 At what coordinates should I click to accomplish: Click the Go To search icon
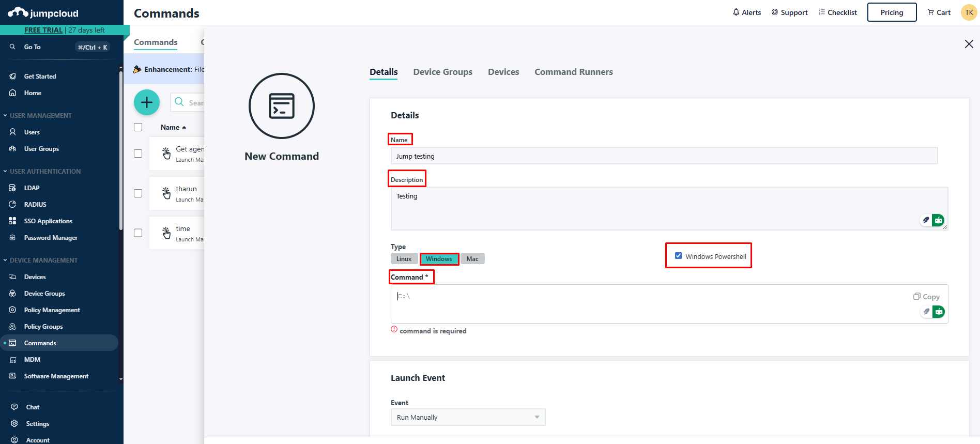coord(12,47)
